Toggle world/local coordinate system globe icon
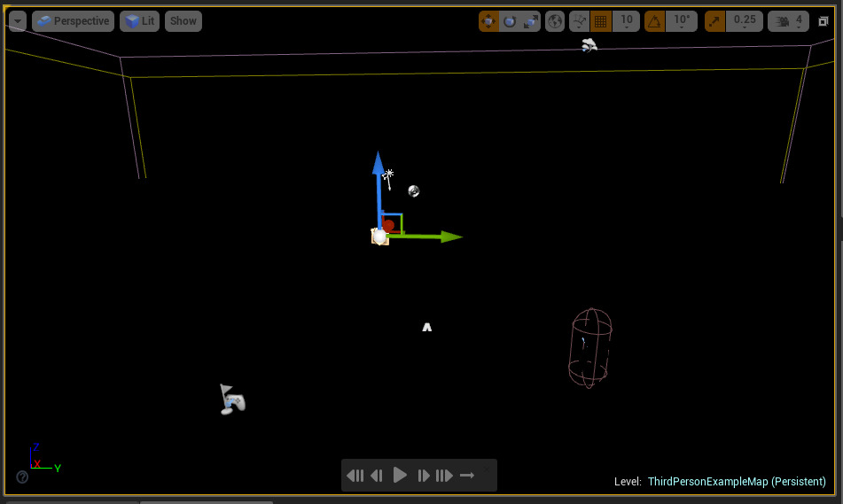The image size is (843, 504). tap(555, 21)
